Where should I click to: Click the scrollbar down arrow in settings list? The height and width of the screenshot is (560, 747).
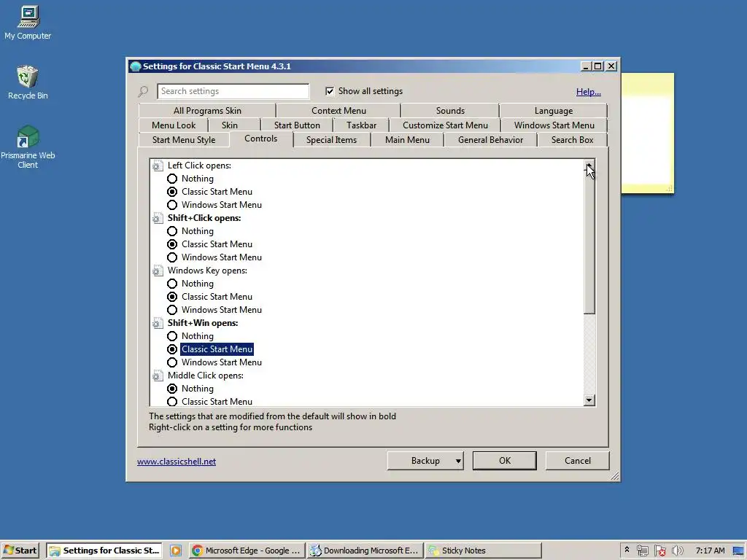(589, 400)
